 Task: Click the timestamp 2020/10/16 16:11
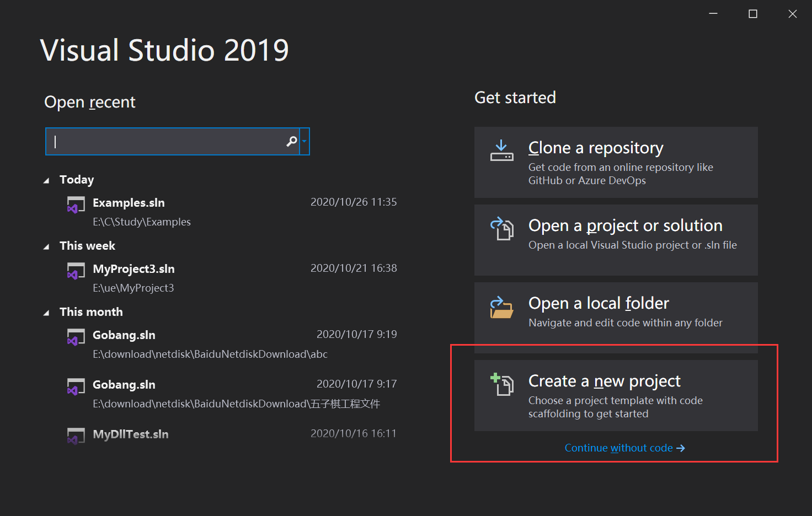coord(354,433)
